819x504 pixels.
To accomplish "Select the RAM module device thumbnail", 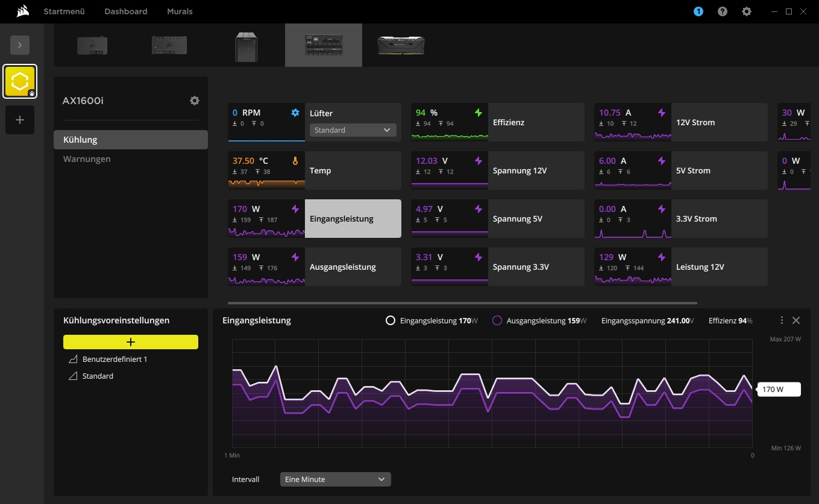I will (x=401, y=45).
